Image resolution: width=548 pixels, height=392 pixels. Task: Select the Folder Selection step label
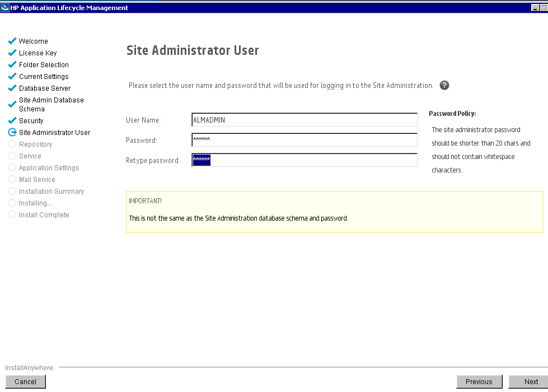44,65
